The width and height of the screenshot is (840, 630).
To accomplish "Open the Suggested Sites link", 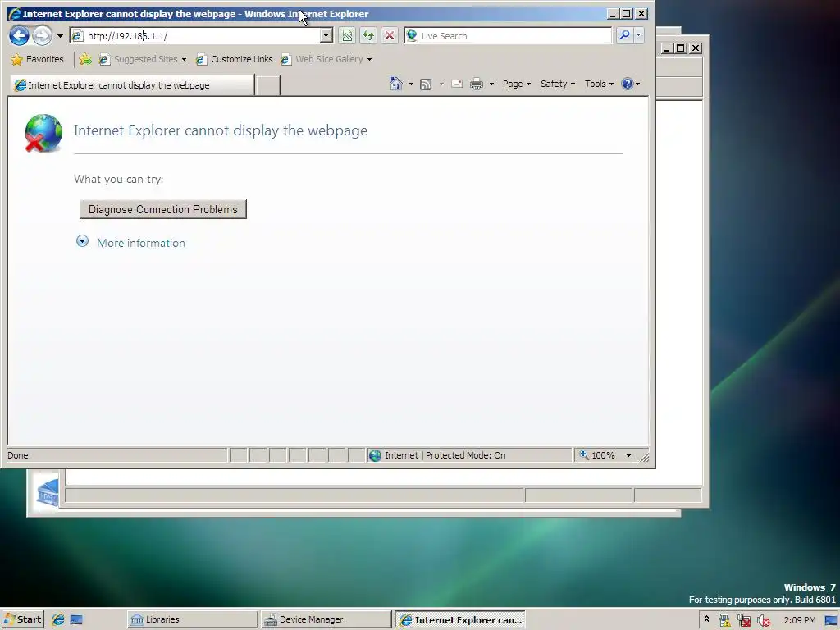I will pos(139,59).
